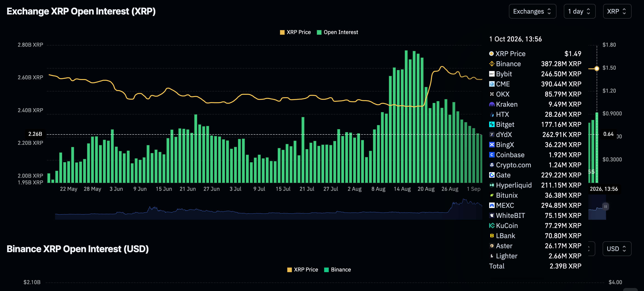Open the USD unit dropdown

[x=617, y=249]
